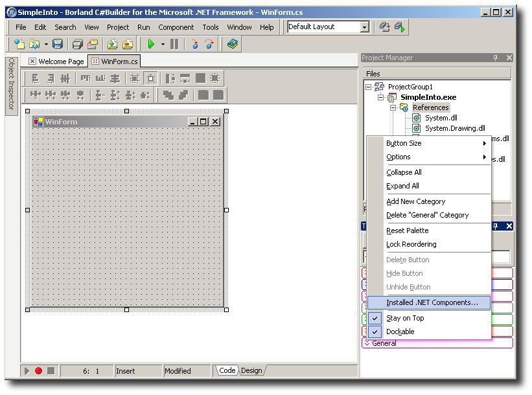Click the Open Project toolbar icon
This screenshot has width=532, height=395.
point(93,44)
